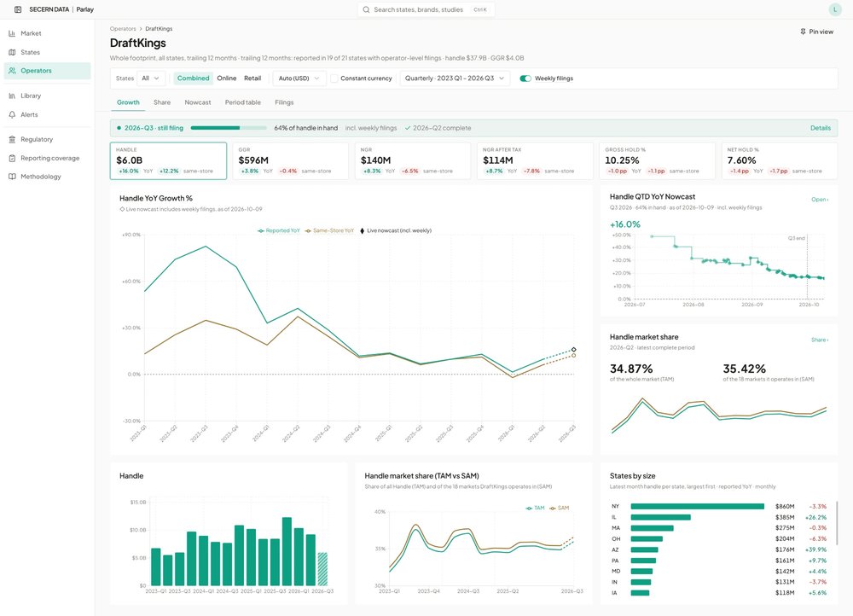The image size is (853, 616).
Task: Open the user avatar labeled L
Action: [835, 9]
